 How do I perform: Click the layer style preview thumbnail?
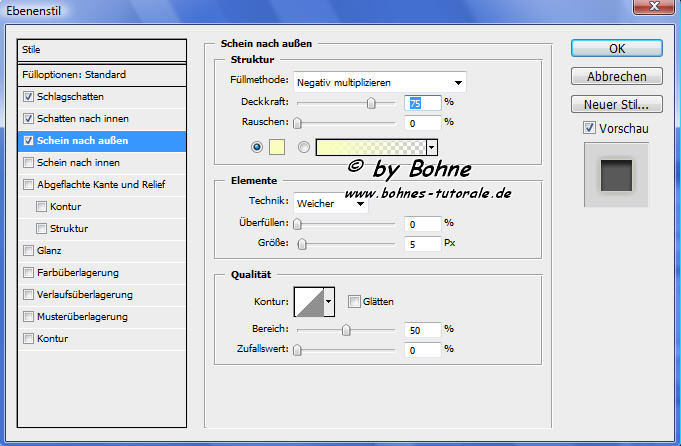pos(616,176)
